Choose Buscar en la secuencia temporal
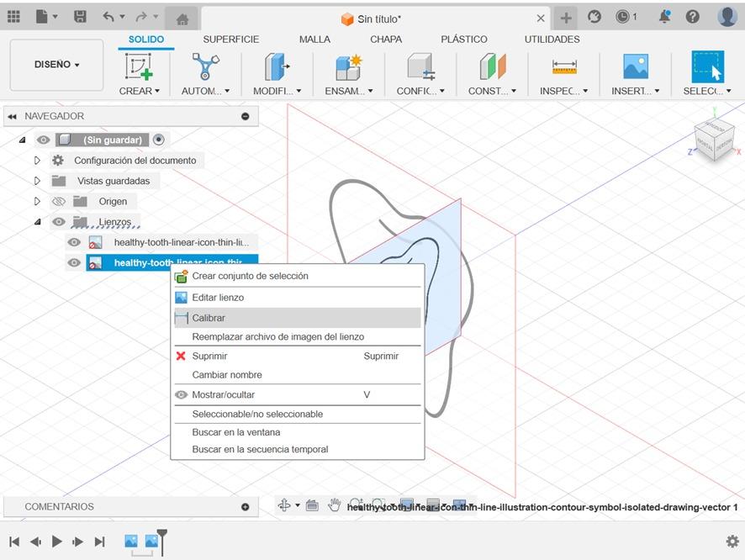Viewport: 745px width, 560px height. click(298, 449)
